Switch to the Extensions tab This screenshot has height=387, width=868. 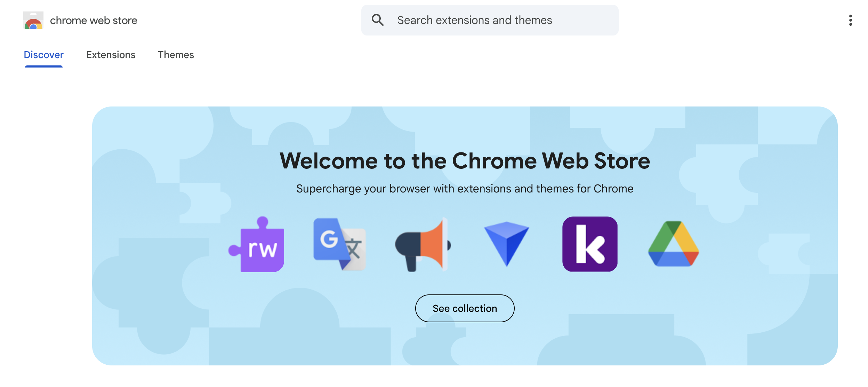pyautogui.click(x=111, y=55)
